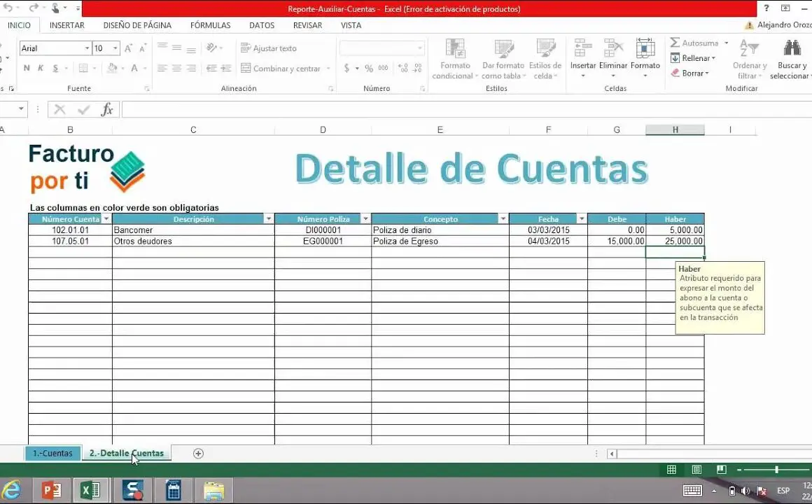Open the Formato celdas tool
Screen dimensions: 812x504
645,49
